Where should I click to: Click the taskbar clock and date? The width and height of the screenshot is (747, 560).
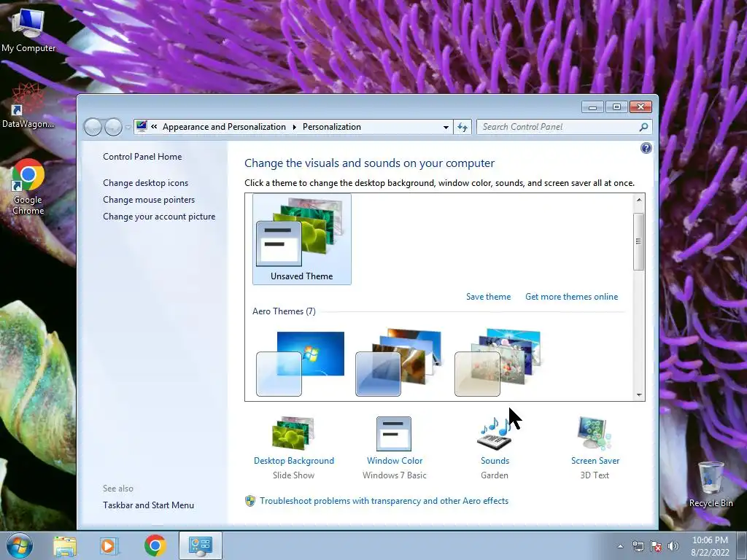tap(710, 546)
